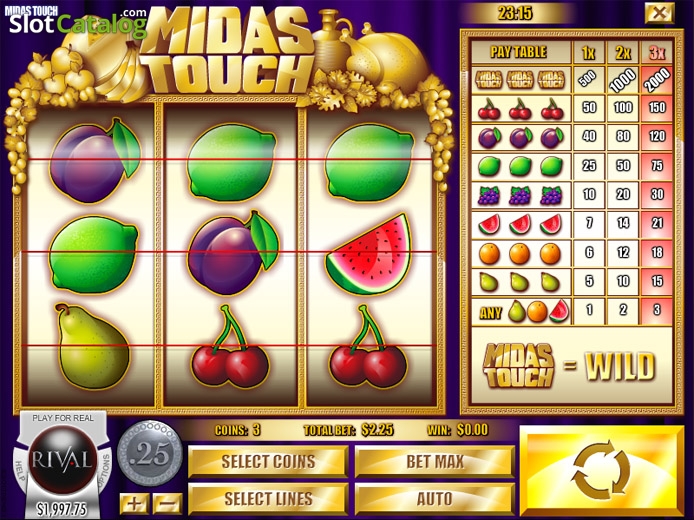The image size is (694, 520).
Task: Choose Bet Max
Action: pyautogui.click(x=435, y=462)
